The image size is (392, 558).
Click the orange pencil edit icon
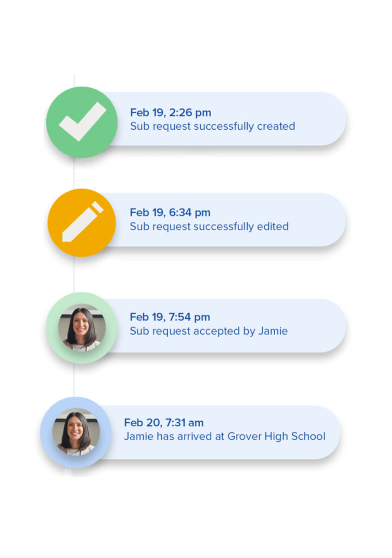(82, 223)
